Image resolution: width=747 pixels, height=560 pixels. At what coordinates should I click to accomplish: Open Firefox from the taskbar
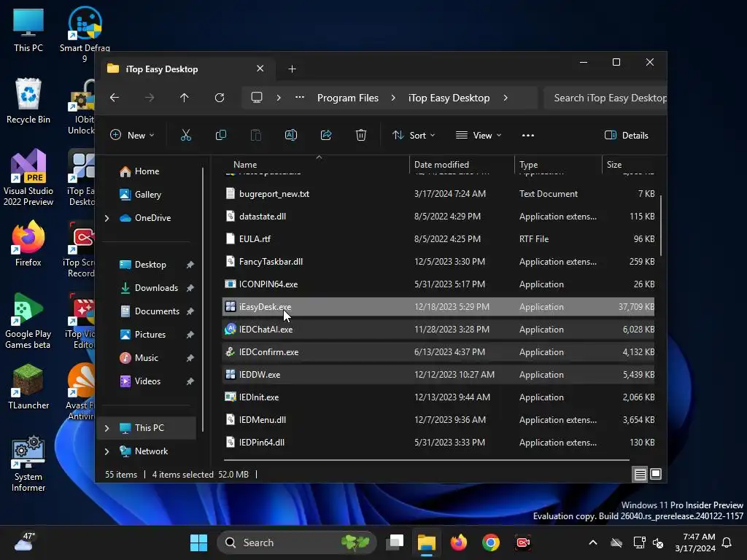459,542
